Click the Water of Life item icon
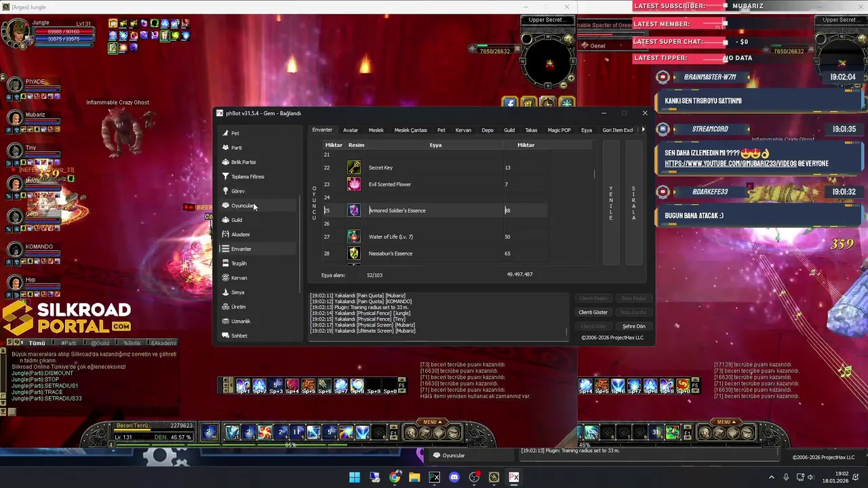The width and height of the screenshot is (868, 488). [354, 237]
